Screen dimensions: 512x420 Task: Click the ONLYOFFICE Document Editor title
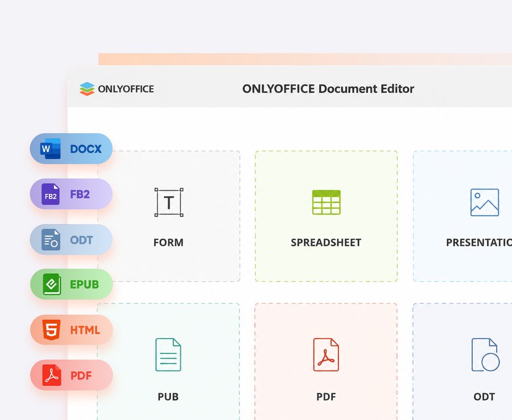(x=328, y=89)
